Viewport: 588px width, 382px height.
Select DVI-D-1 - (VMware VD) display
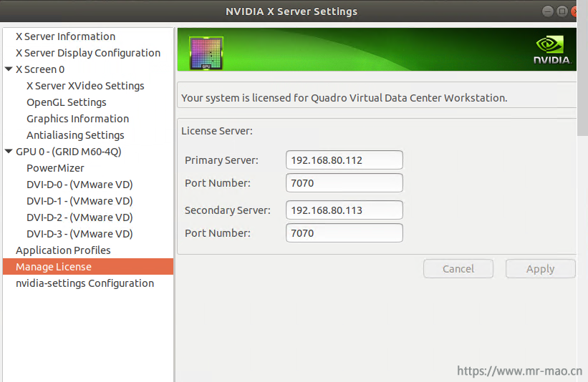pyautogui.click(x=79, y=202)
